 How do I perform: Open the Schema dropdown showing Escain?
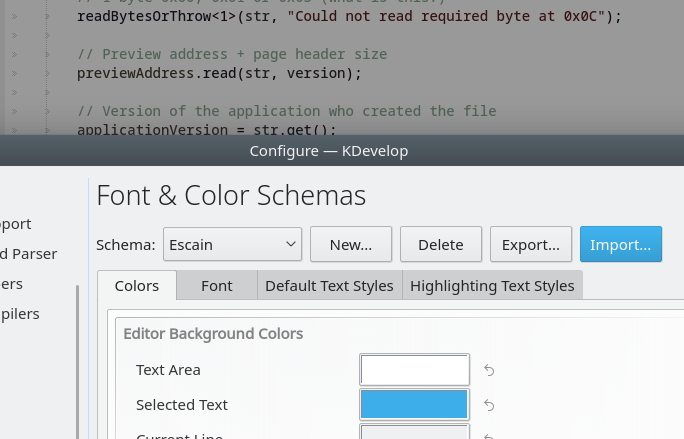[233, 244]
